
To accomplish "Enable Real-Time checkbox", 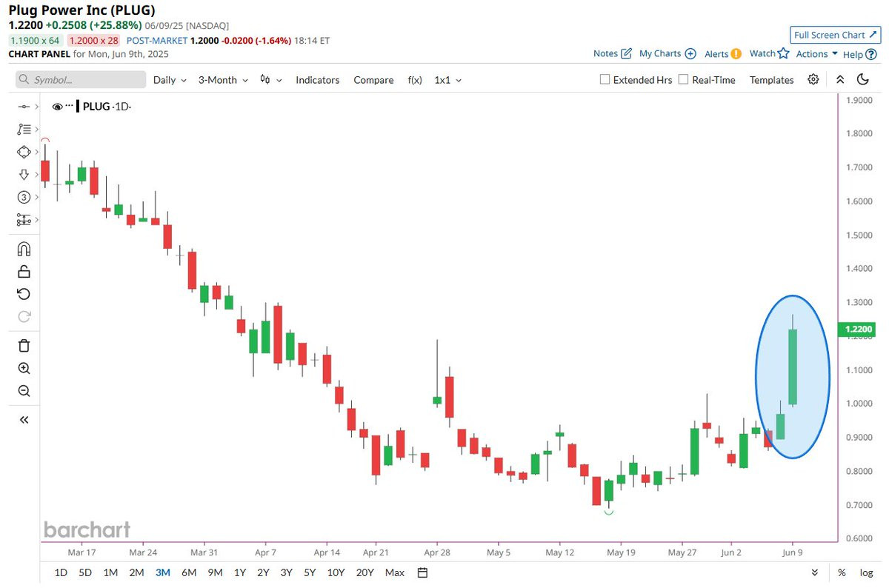I will point(683,79).
